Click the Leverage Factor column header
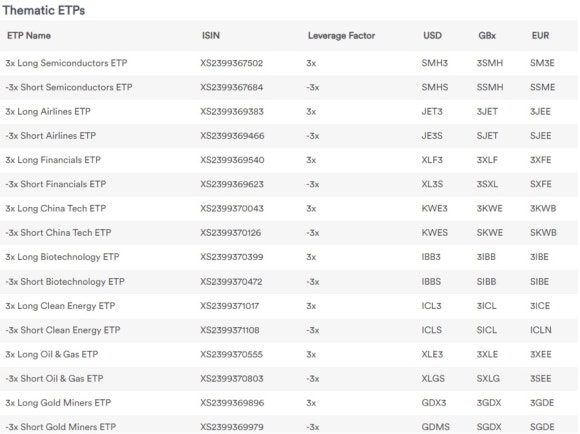 pyautogui.click(x=341, y=36)
